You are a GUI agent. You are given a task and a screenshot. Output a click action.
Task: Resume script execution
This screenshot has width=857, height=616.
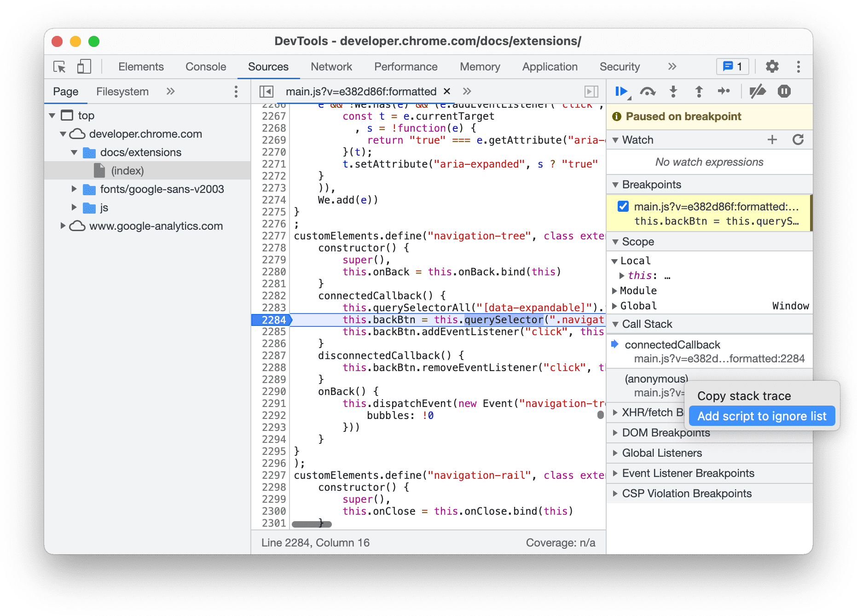pos(621,91)
